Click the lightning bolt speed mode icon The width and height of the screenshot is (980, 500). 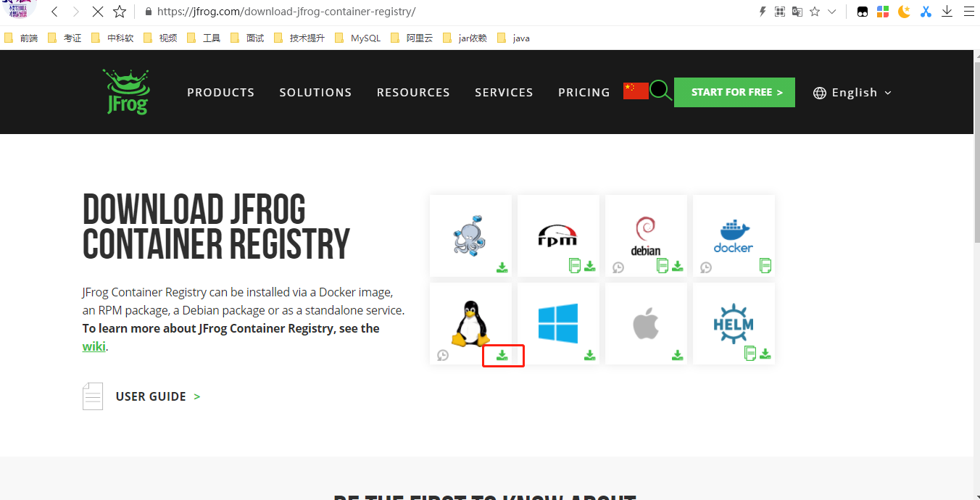point(763,12)
